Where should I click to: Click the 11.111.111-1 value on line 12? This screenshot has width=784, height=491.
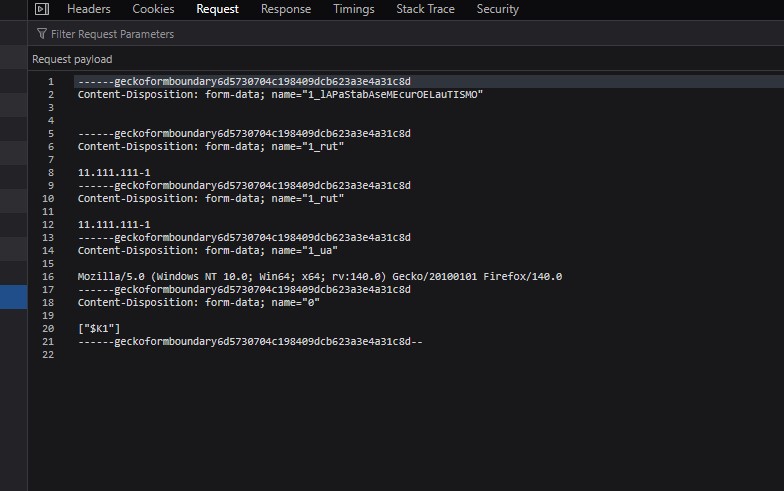pos(114,224)
